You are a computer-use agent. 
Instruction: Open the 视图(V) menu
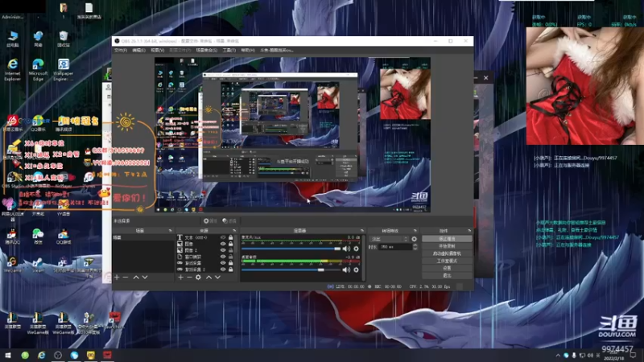tap(157, 50)
